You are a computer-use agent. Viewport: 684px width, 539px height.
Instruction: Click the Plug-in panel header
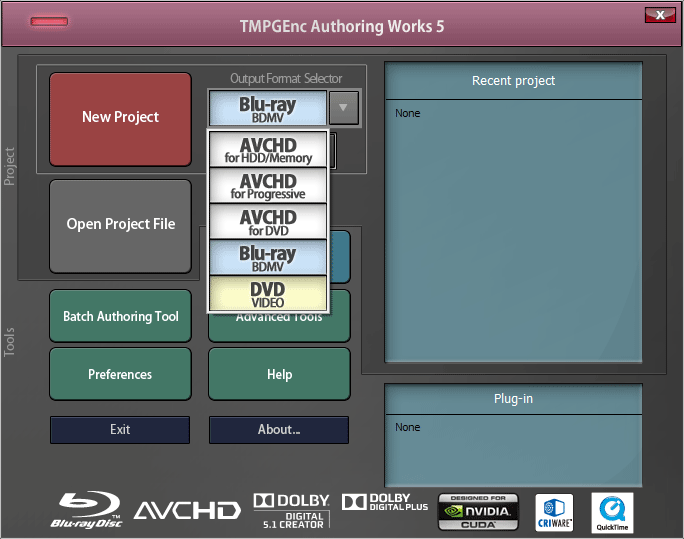pyautogui.click(x=513, y=399)
